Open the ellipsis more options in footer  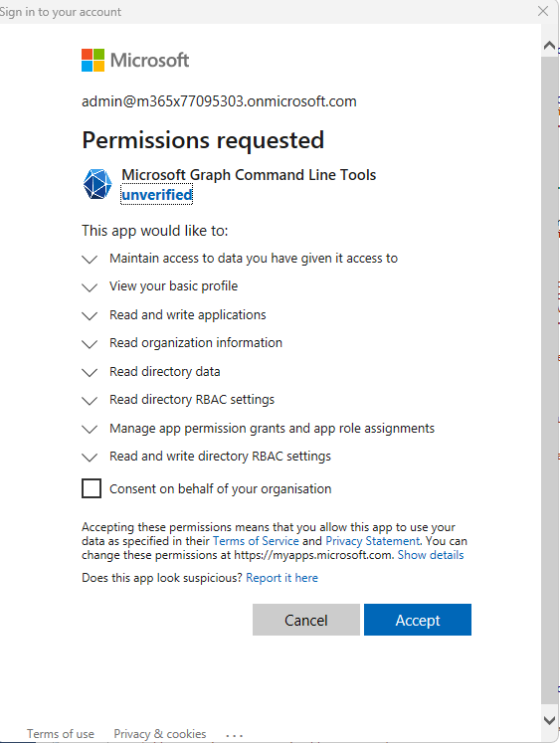coord(235,734)
